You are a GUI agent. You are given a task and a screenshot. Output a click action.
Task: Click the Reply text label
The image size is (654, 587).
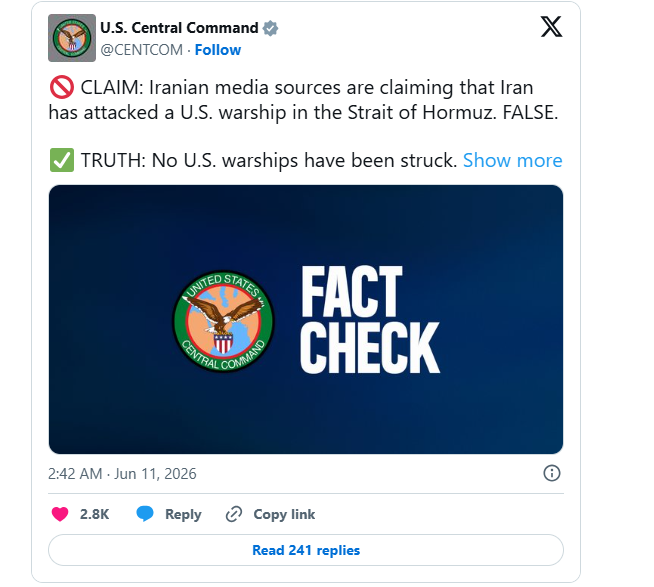pyautogui.click(x=183, y=514)
